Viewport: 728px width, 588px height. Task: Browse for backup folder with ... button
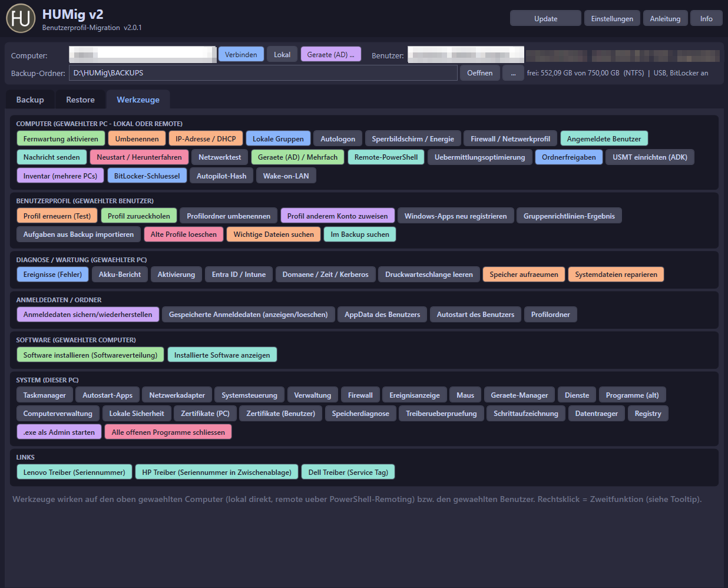pos(513,73)
